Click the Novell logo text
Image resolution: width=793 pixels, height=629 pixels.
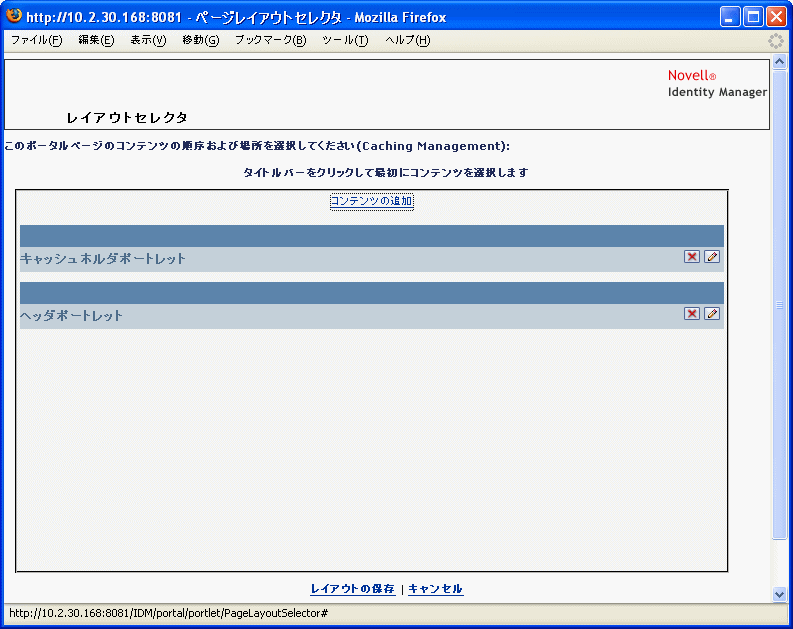(x=692, y=75)
